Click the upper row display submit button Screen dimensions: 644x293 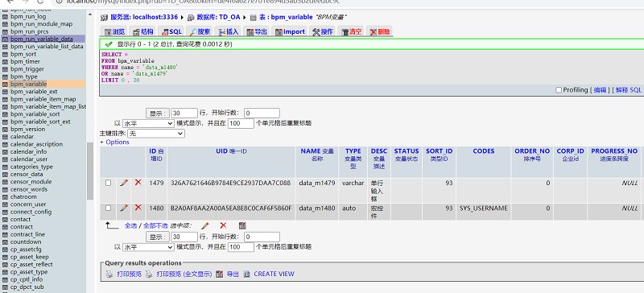click(x=157, y=113)
